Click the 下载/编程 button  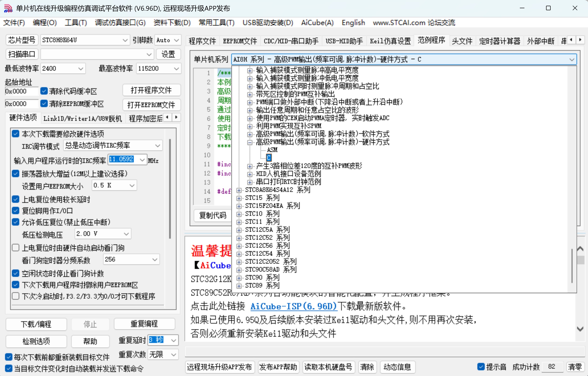[36, 324]
